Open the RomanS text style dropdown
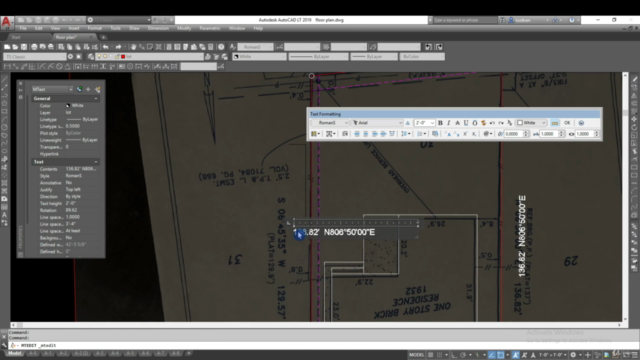 coord(331,123)
